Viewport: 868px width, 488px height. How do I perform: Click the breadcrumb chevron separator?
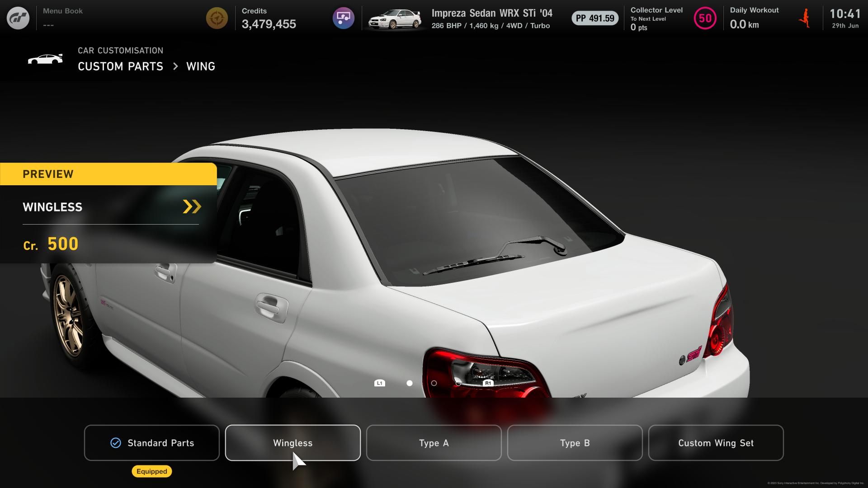pyautogui.click(x=175, y=66)
